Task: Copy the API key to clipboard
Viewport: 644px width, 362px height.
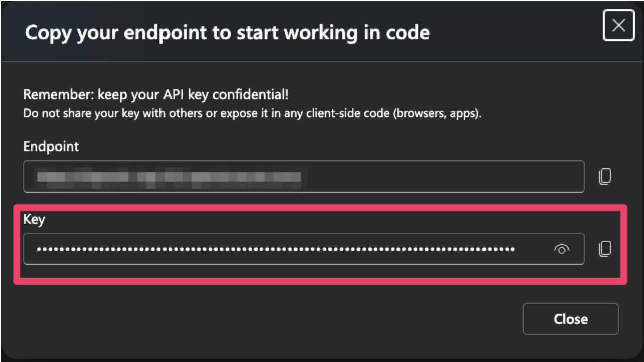Action: click(605, 249)
